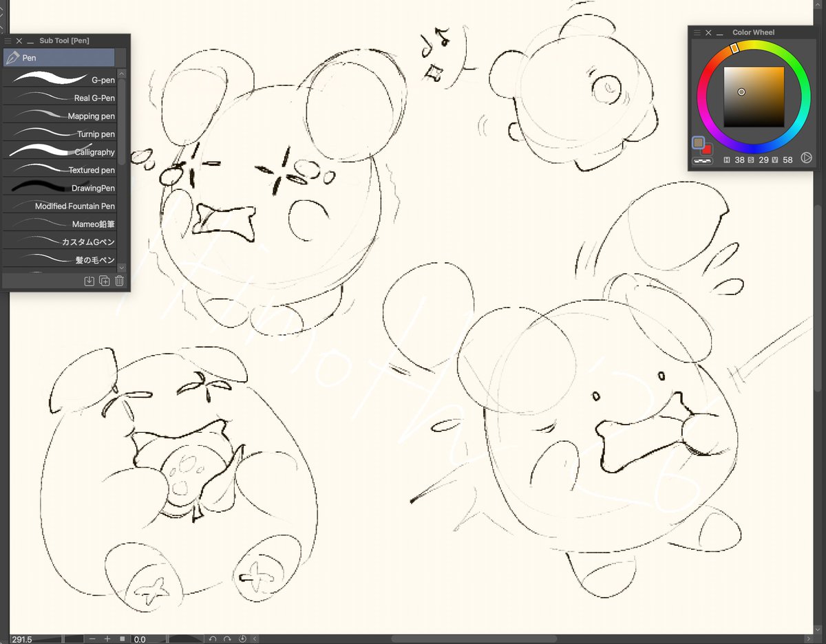Click the fit-to-screen square button

(123, 639)
